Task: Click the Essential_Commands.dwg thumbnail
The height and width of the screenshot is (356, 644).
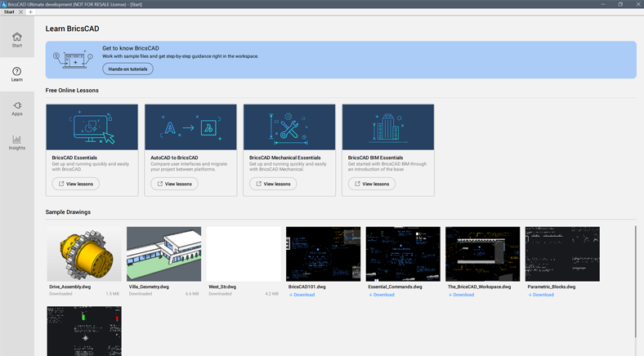Action: 403,254
